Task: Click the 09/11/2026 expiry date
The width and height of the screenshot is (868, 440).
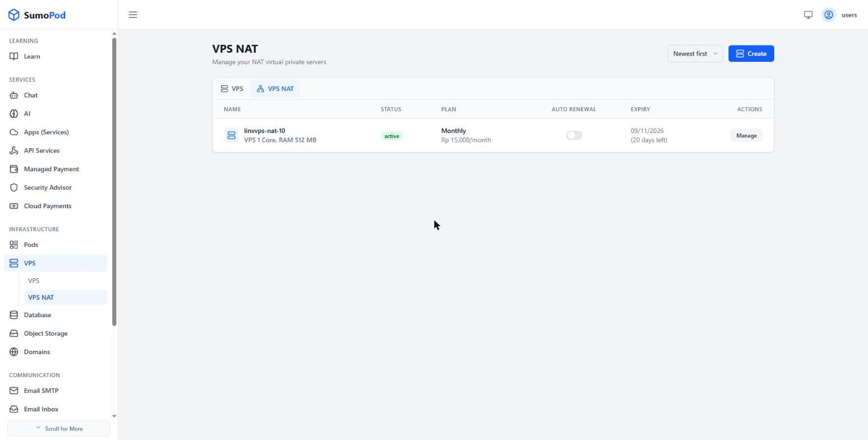Action: [x=647, y=131]
